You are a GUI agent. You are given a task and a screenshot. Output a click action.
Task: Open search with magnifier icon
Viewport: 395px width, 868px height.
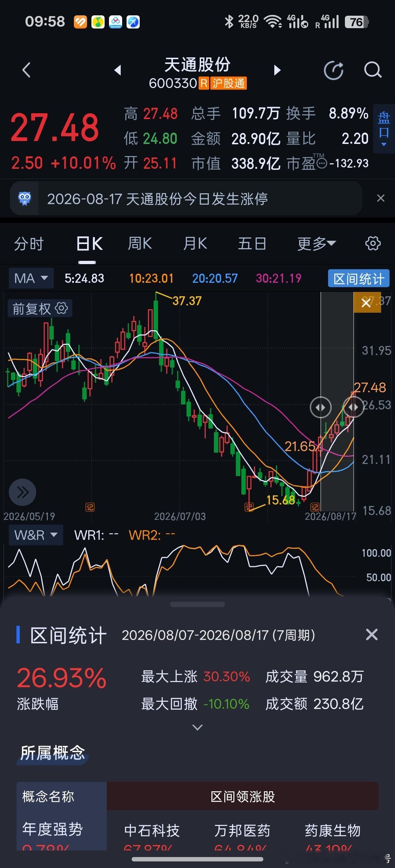373,70
